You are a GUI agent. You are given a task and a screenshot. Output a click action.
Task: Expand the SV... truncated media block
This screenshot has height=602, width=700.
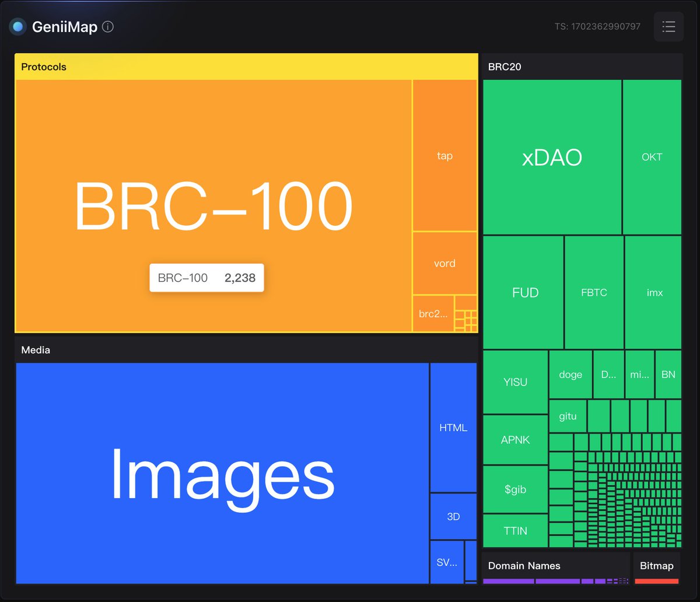tap(447, 562)
